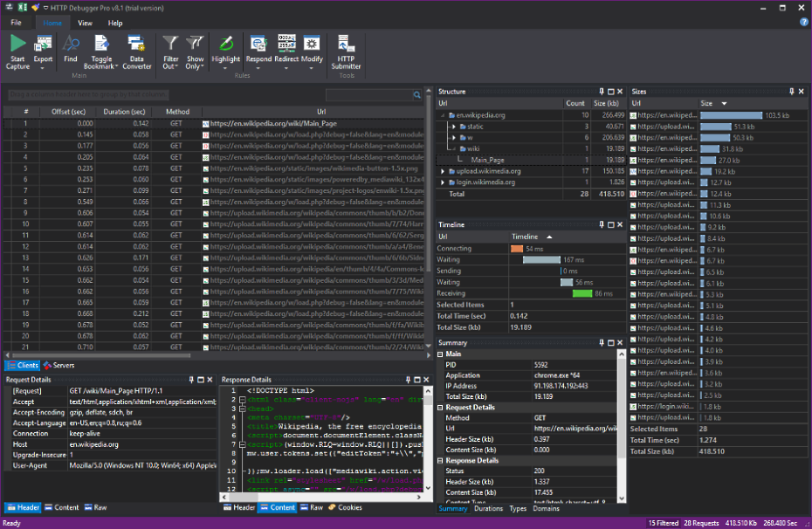Click "28 Requests" in the status bar
812x529 pixels.
tap(701, 523)
